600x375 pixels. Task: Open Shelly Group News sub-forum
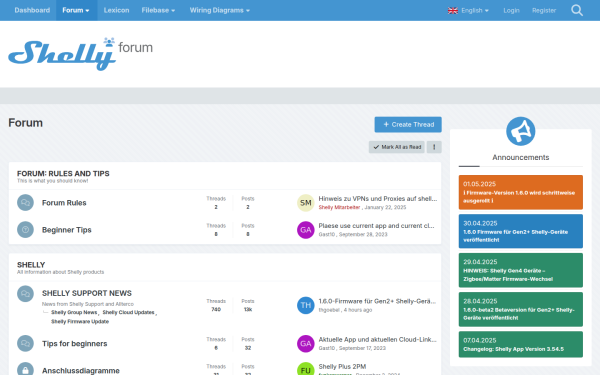(74, 312)
